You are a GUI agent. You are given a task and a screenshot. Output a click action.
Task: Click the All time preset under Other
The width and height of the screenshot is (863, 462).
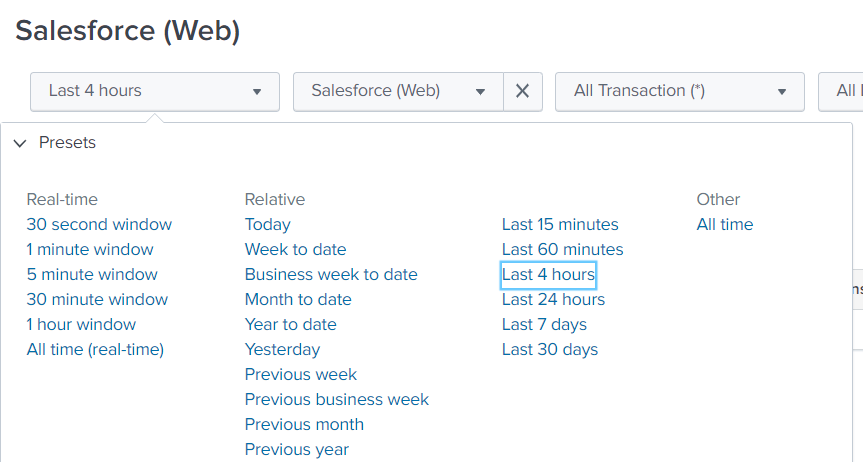pyautogui.click(x=725, y=225)
